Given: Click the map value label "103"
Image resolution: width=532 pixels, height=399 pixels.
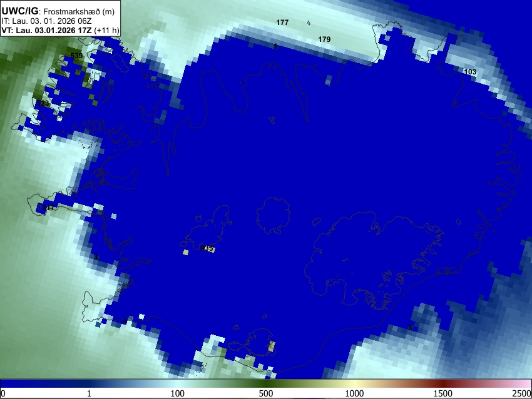Looking at the screenshot, I should pos(470,72).
